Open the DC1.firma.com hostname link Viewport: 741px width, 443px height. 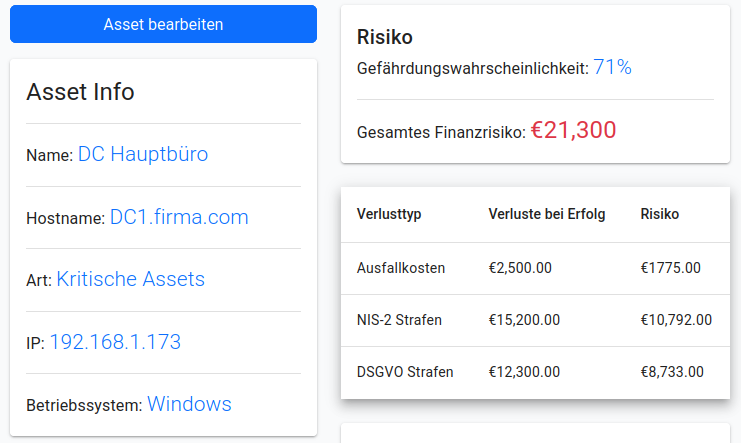pos(179,217)
